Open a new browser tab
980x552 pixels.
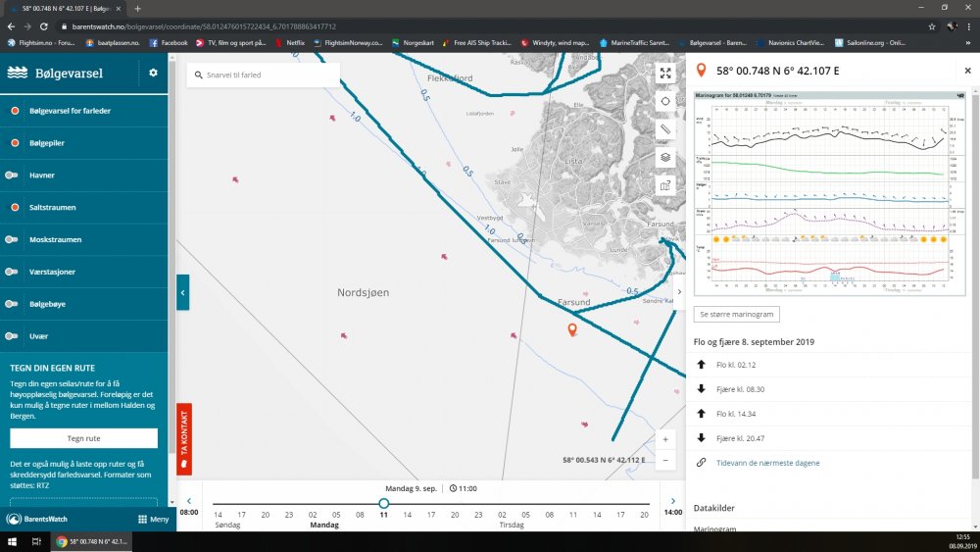pyautogui.click(x=137, y=8)
